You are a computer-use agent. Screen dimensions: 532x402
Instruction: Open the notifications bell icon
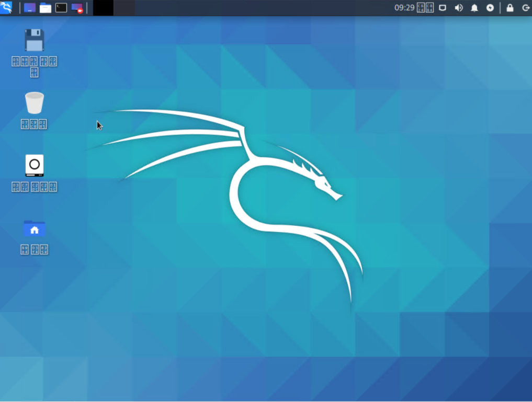pos(474,8)
